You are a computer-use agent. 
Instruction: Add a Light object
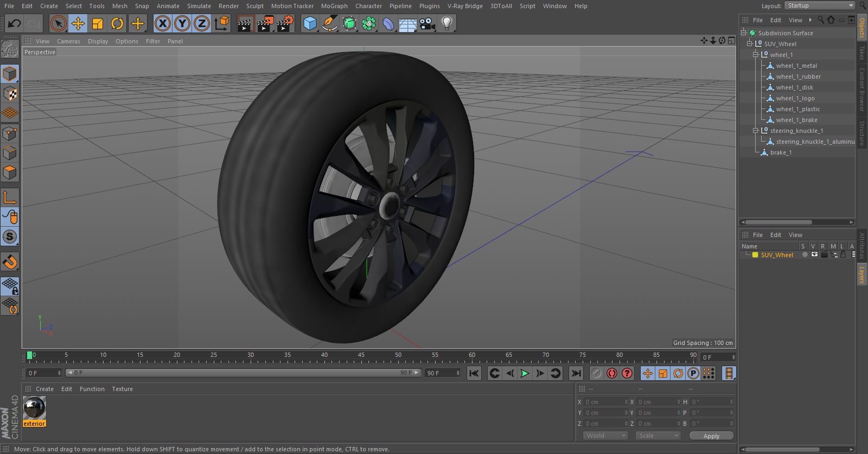[x=447, y=23]
